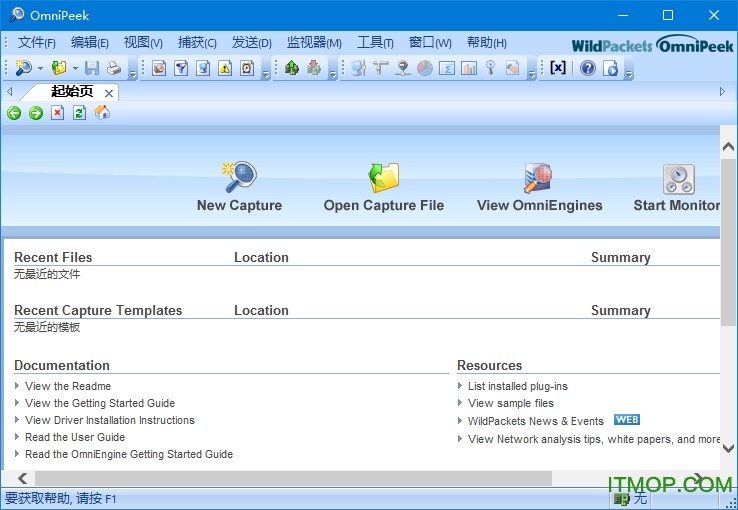Click List installed plug-ins link
Screen dimensions: 738x510
(x=517, y=386)
